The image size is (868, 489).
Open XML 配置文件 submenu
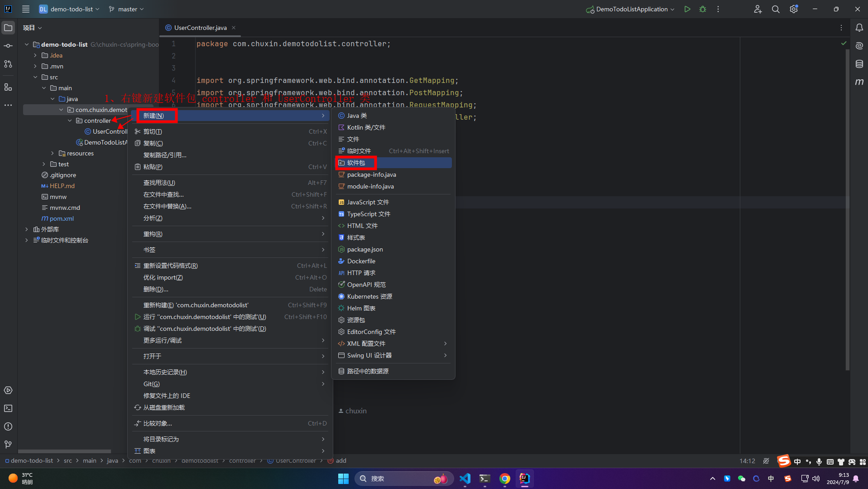pos(393,344)
